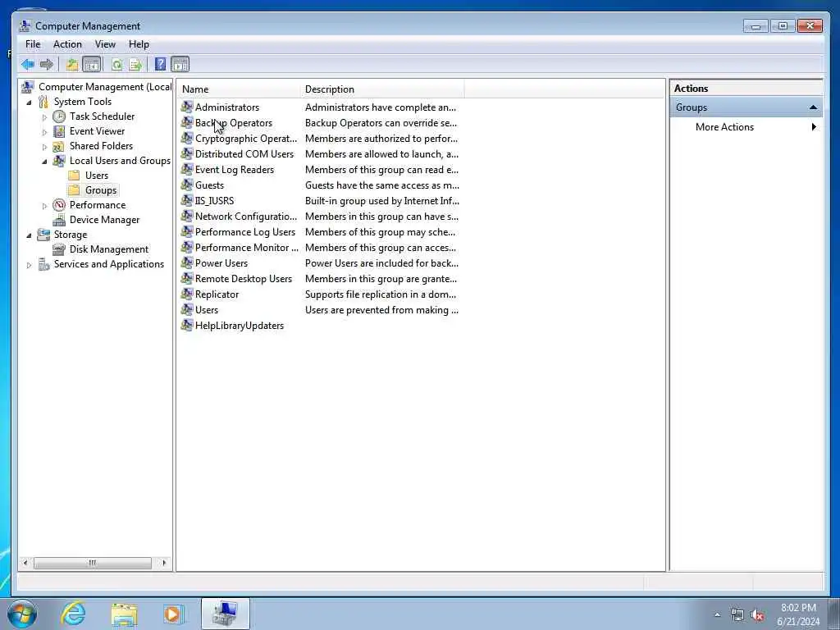Select the IIS_IUSRS group icon
The image size is (840, 630).
[x=187, y=200]
